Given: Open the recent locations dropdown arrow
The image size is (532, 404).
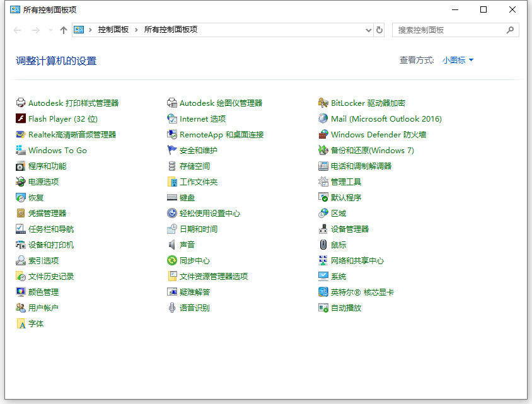Looking at the screenshot, I should point(50,30).
